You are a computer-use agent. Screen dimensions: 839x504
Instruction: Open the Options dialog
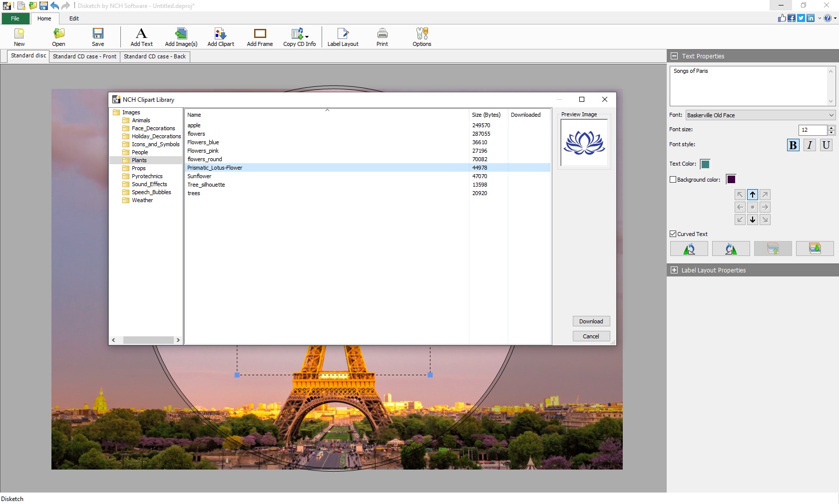point(421,37)
